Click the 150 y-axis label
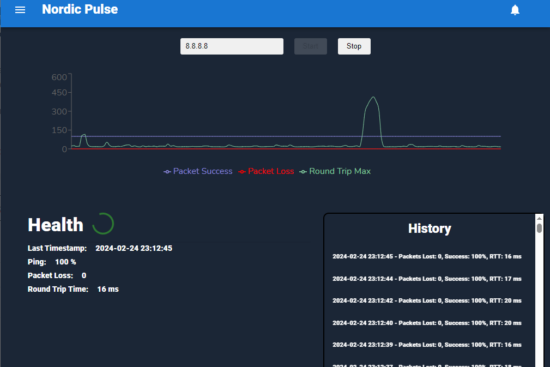Image resolution: width=550 pixels, height=367 pixels. click(59, 130)
